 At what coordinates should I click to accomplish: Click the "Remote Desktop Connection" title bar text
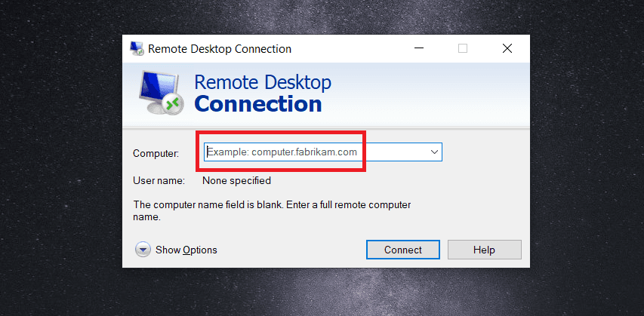point(220,49)
